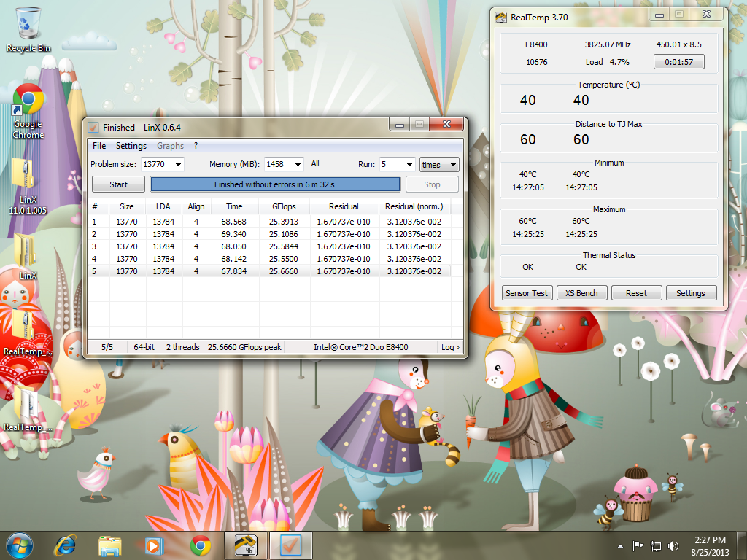Click the Sensor Test button

click(x=527, y=293)
